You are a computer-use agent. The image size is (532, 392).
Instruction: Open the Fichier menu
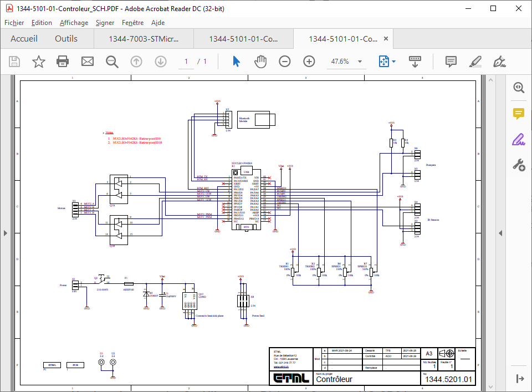(14, 23)
